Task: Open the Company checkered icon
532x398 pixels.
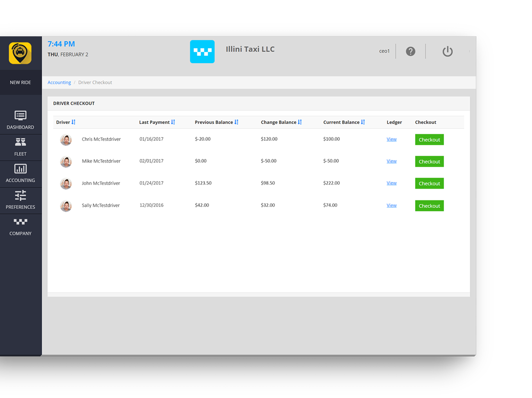Action: click(20, 222)
